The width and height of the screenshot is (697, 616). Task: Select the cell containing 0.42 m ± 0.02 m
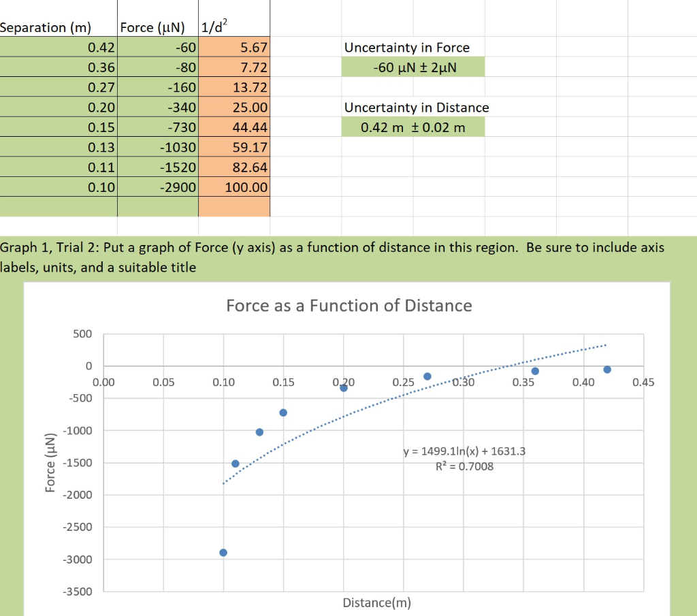tap(413, 127)
